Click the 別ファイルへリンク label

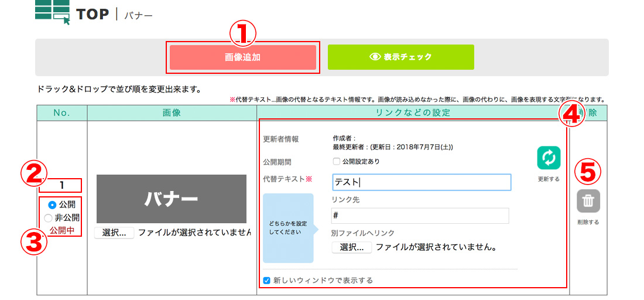pyautogui.click(x=362, y=233)
